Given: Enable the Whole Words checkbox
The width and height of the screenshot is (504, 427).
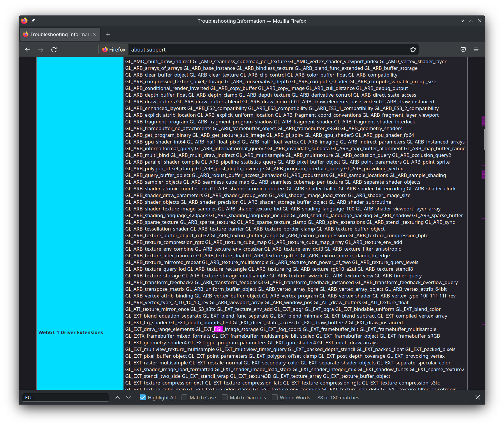Looking at the screenshot, I should click(275, 398).
